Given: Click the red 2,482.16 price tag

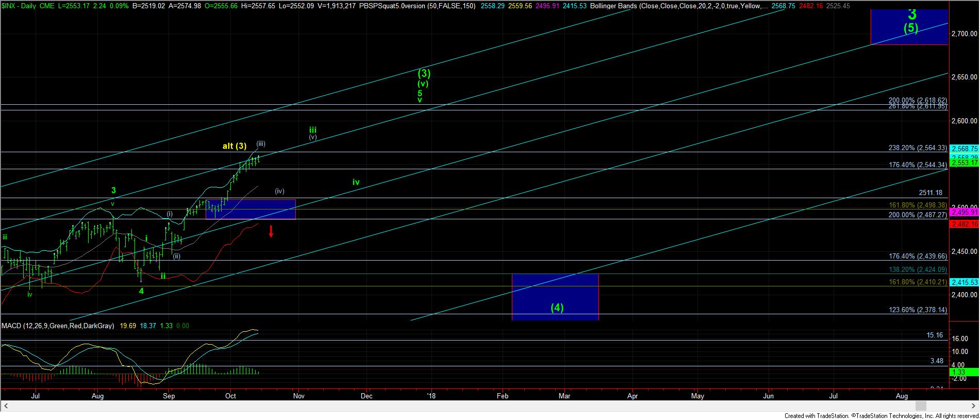Looking at the screenshot, I should pos(964,224).
